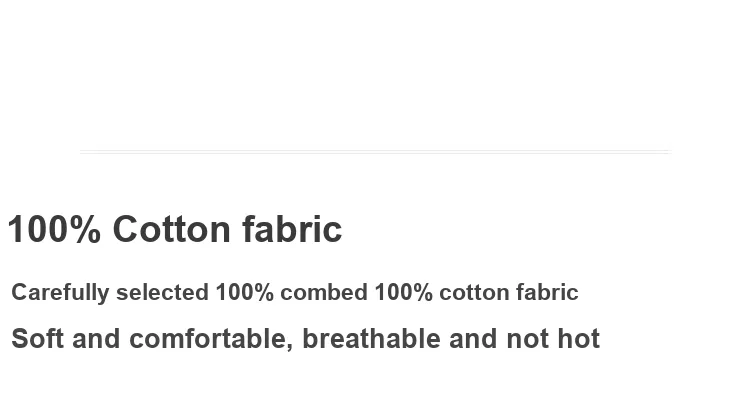Click the word "Soft"
Screen dimensions: 750x411
click(x=37, y=339)
